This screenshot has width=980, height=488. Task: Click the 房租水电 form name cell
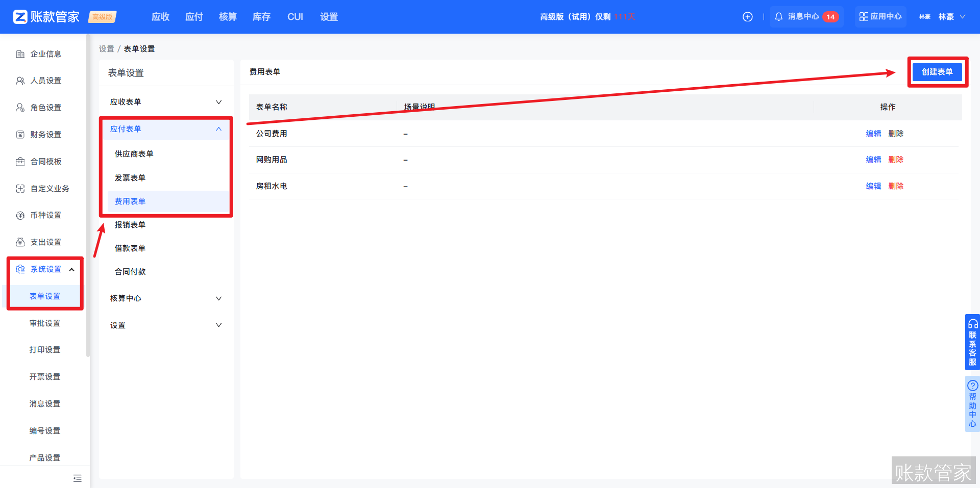(272, 186)
